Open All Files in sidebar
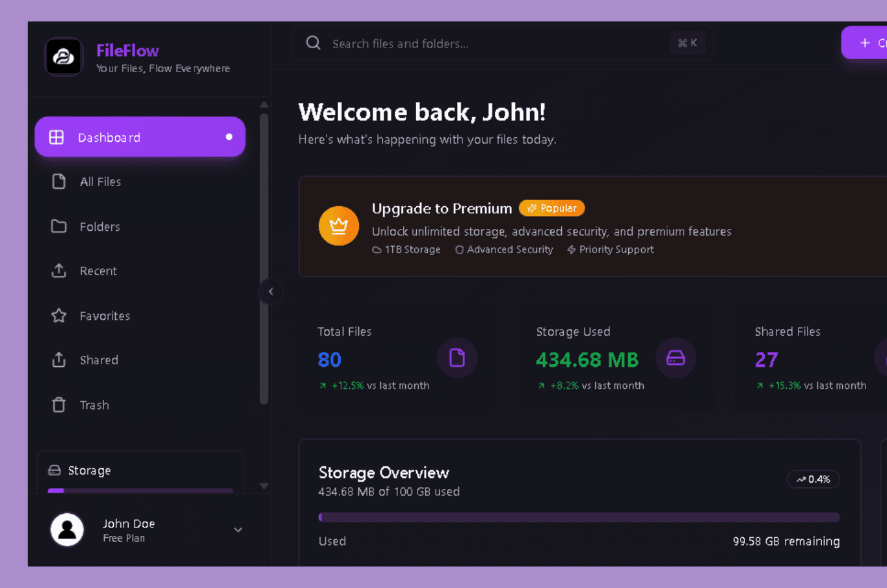Image resolution: width=887 pixels, height=588 pixels. coord(140,181)
